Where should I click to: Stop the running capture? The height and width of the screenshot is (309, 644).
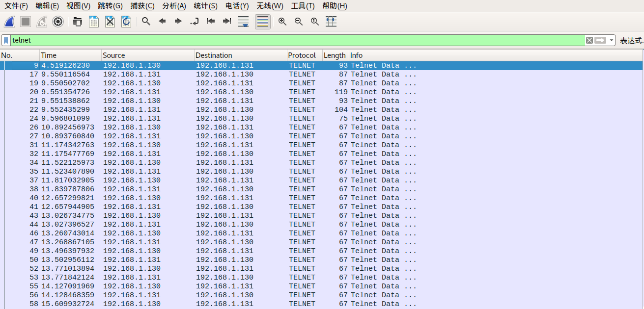click(x=26, y=22)
